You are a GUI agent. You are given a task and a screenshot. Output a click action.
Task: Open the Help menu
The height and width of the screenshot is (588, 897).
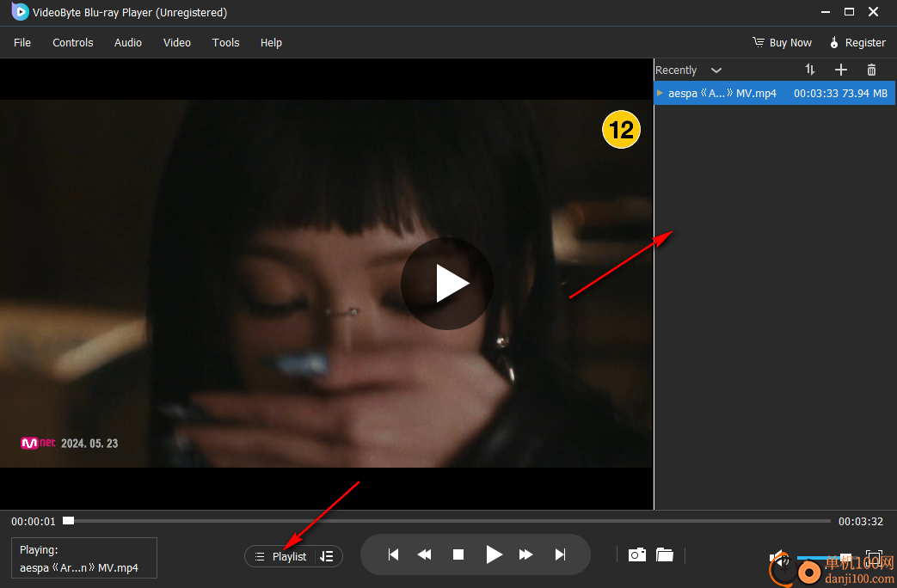tap(271, 43)
